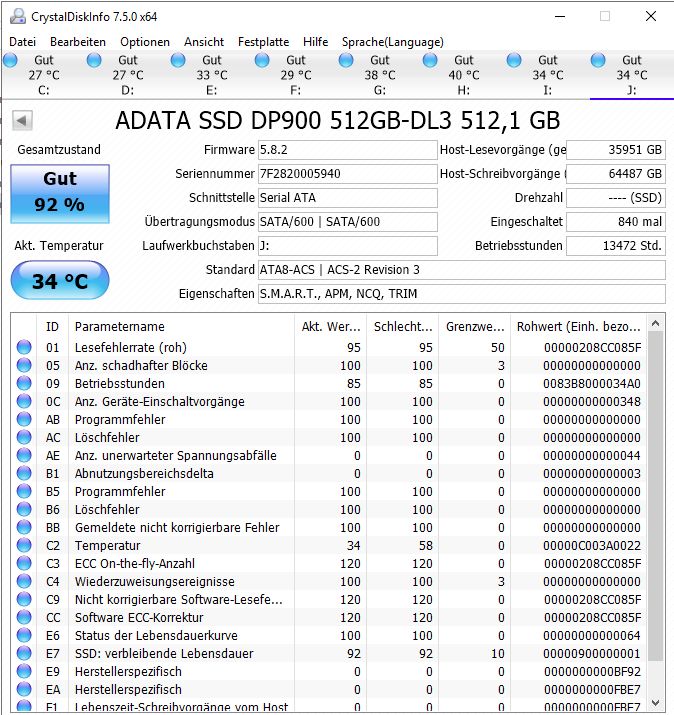
Task: Click the Laufwerkbuchstaben field J:
Action: pyautogui.click(x=347, y=246)
